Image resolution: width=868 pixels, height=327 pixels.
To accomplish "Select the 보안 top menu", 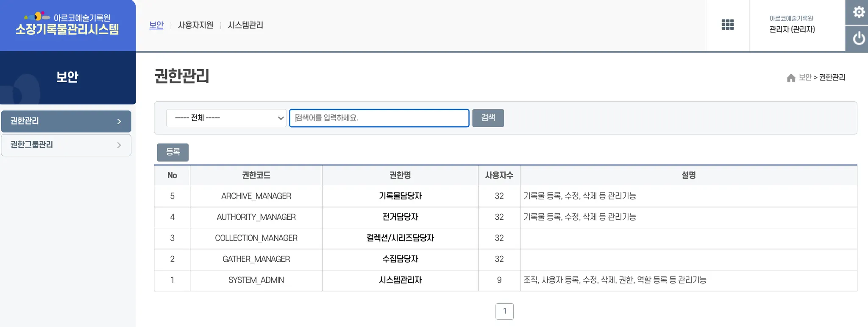I will coord(156,25).
